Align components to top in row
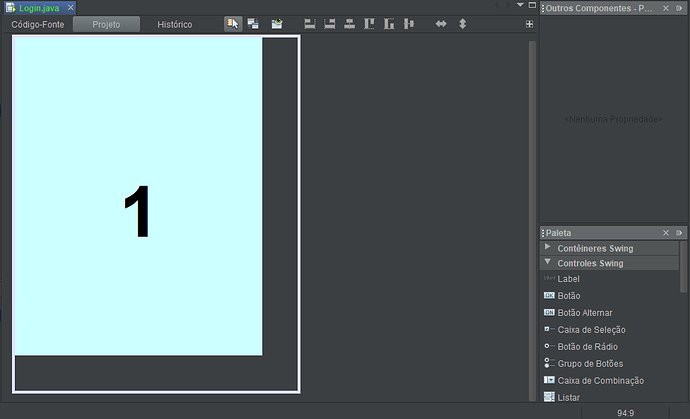 click(369, 24)
